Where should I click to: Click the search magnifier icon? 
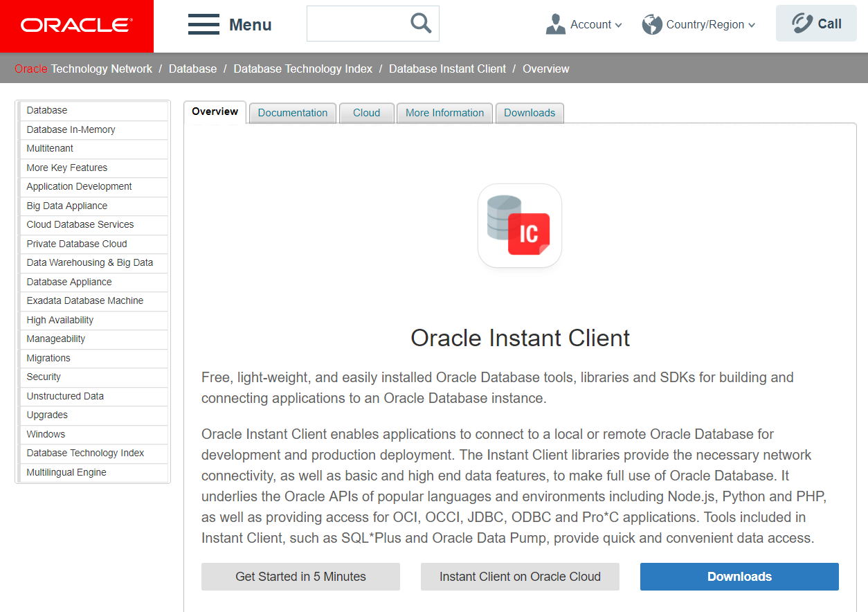(x=420, y=24)
